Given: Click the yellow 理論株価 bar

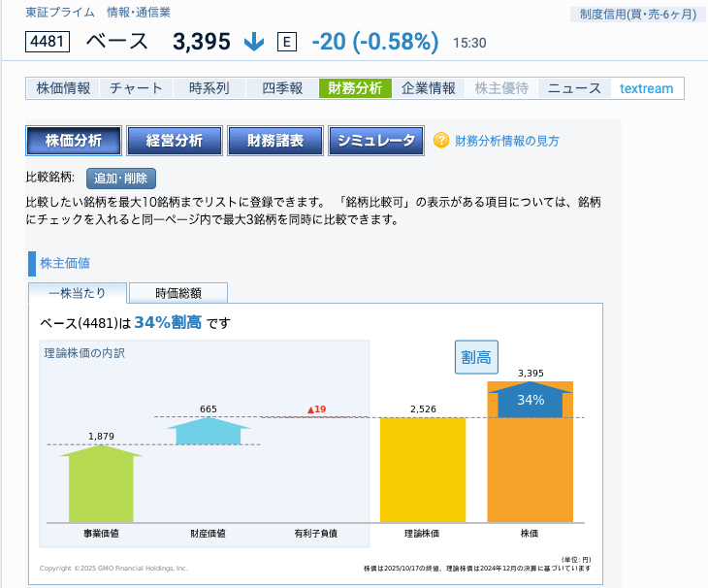Looking at the screenshot, I should (422, 471).
